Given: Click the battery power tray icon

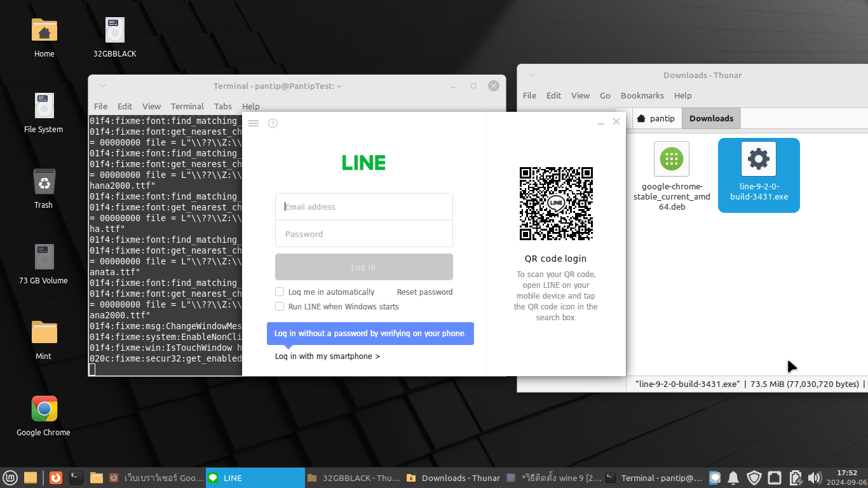Looking at the screenshot, I should (794, 478).
